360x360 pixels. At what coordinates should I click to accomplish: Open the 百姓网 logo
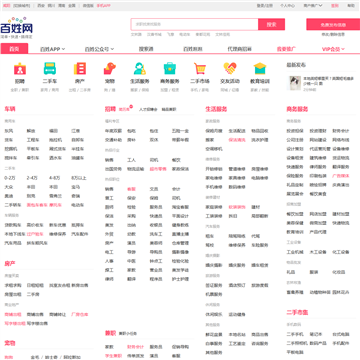tap(17, 28)
